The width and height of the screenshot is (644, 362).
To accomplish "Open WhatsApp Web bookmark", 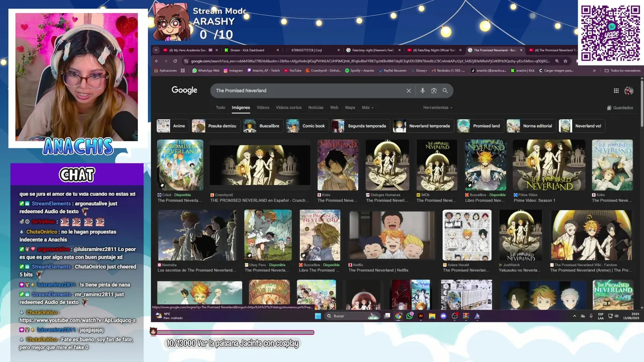I will pyautogui.click(x=206, y=70).
